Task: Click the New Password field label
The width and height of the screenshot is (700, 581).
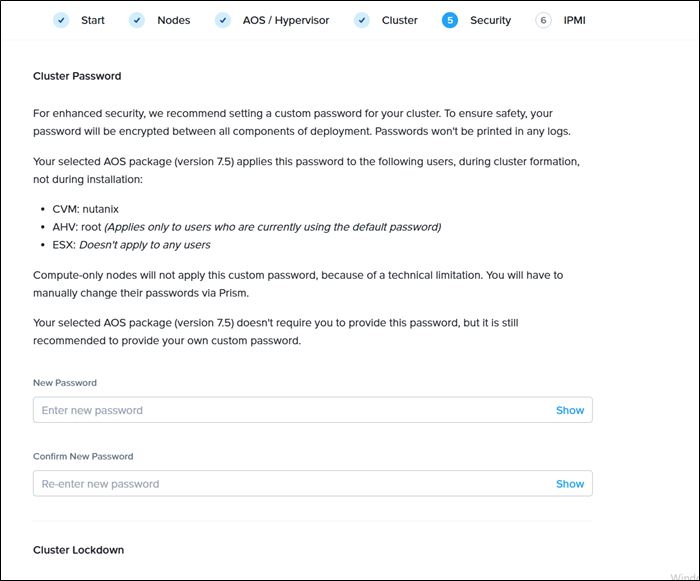Action: click(x=65, y=383)
